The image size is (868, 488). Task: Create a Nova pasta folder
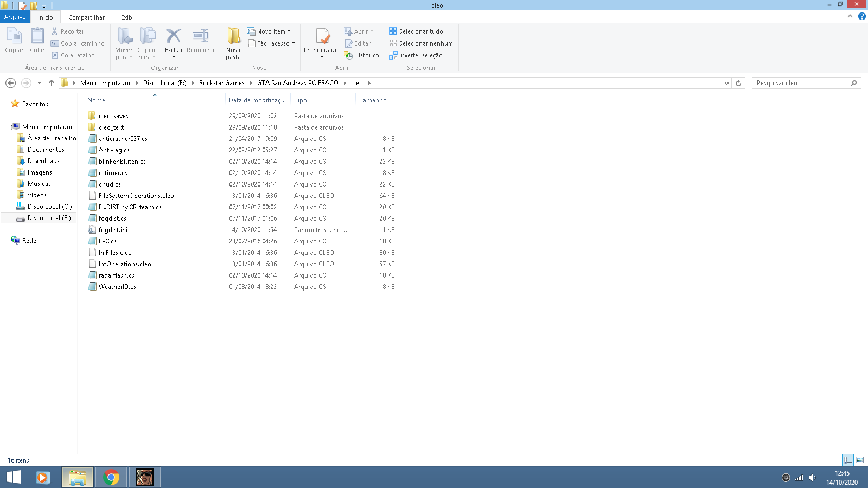(x=233, y=43)
